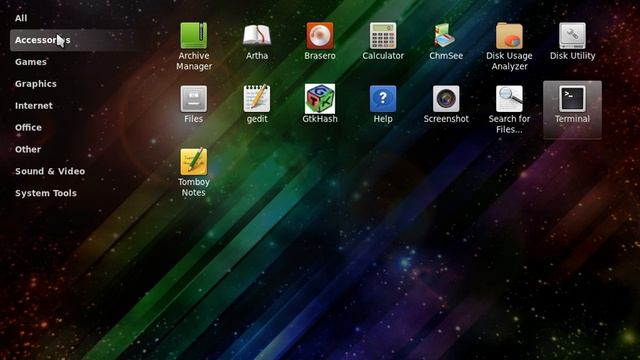This screenshot has height=360, width=640.
Task: Switch to Graphics category
Action: pos(36,84)
